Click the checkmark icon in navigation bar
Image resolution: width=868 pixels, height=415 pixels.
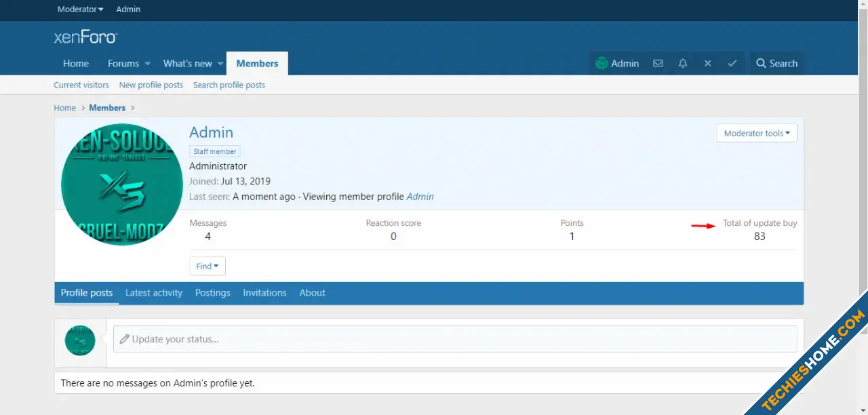click(732, 64)
